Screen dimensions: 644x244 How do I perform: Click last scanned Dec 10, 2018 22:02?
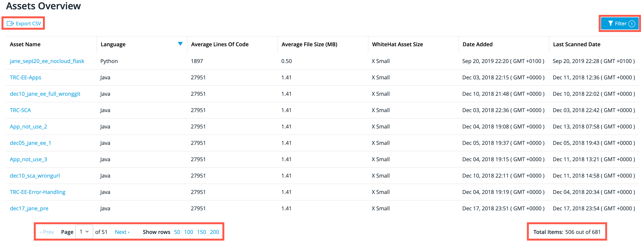(x=594, y=94)
